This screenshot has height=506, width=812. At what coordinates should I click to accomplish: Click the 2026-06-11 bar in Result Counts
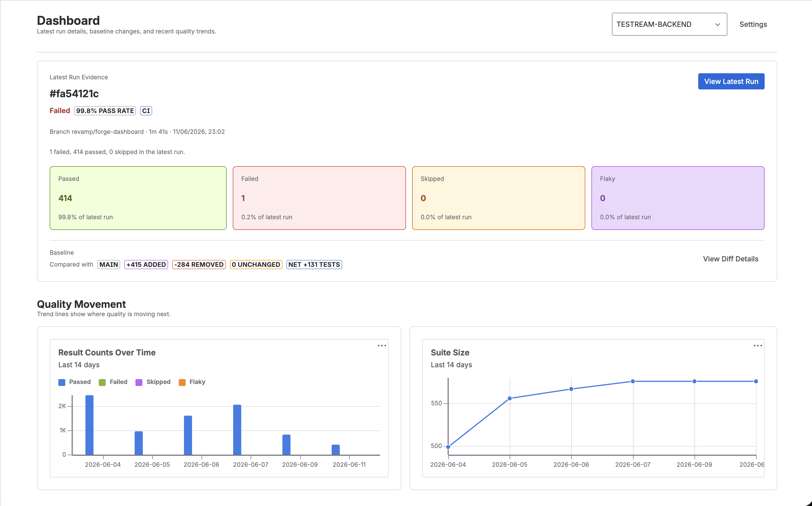point(336,450)
